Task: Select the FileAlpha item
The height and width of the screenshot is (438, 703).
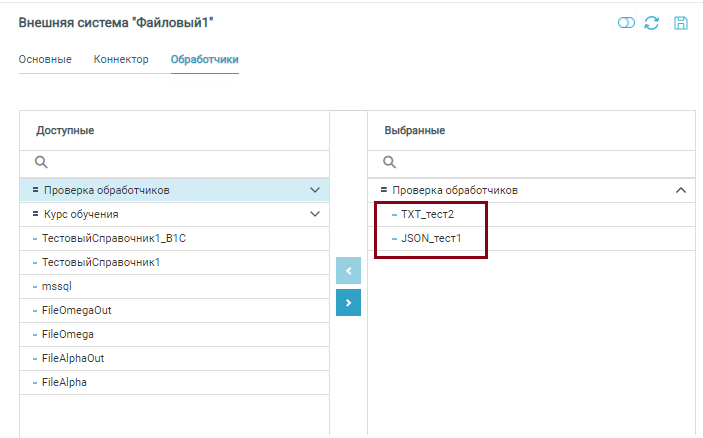Action: (x=65, y=382)
